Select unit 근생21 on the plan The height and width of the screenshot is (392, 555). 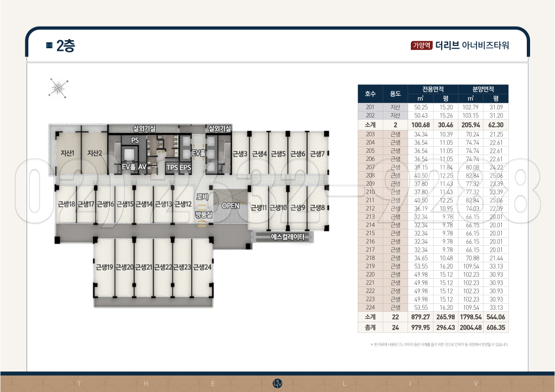(x=144, y=267)
